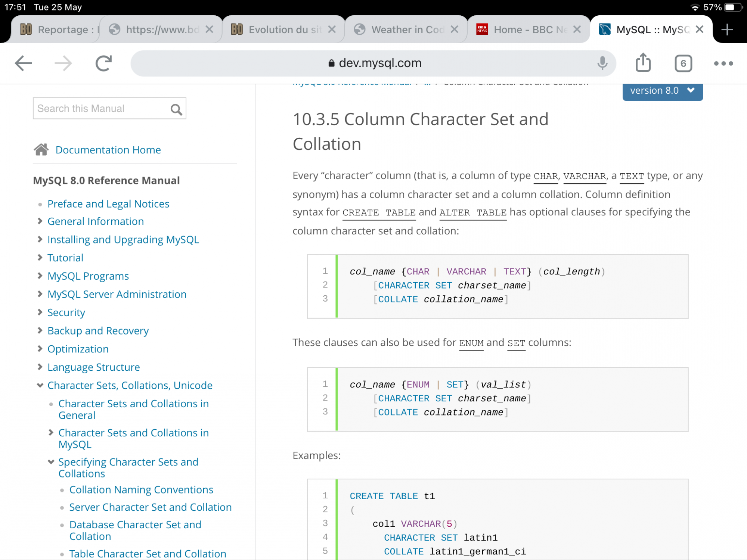
Task: Open the Documentation Home link
Action: click(x=108, y=150)
